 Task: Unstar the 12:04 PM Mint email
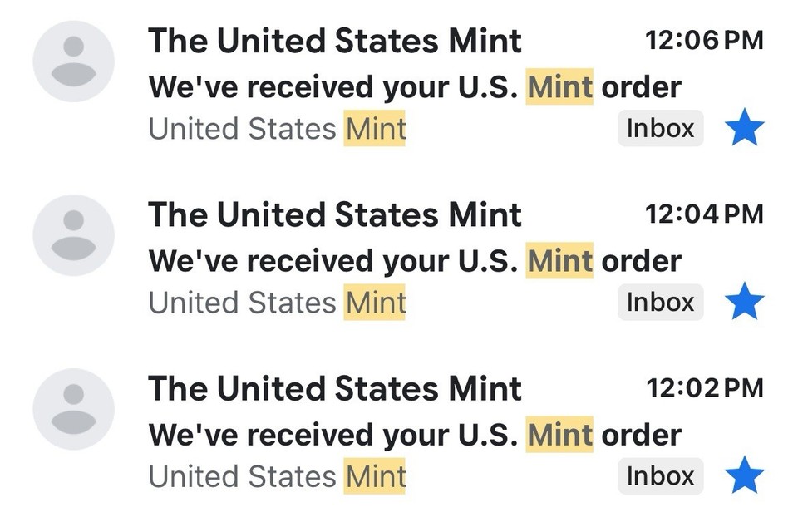coord(744,303)
